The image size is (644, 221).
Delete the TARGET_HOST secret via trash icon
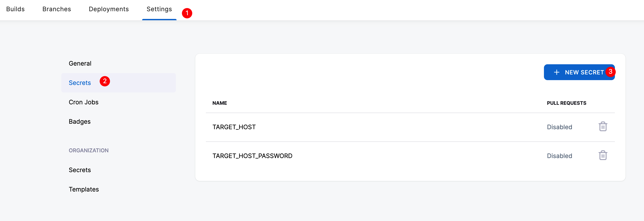[603, 127]
